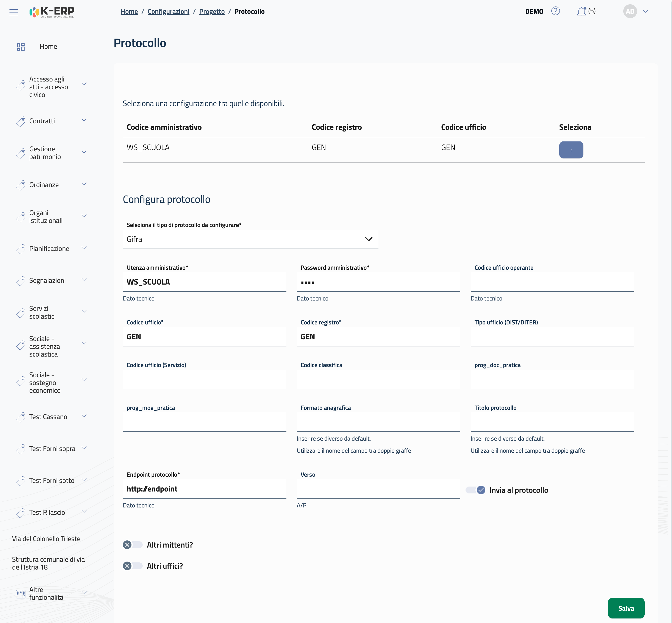Click the Home dashboard grid icon
Viewport: 672px width, 623px height.
[x=20, y=47]
